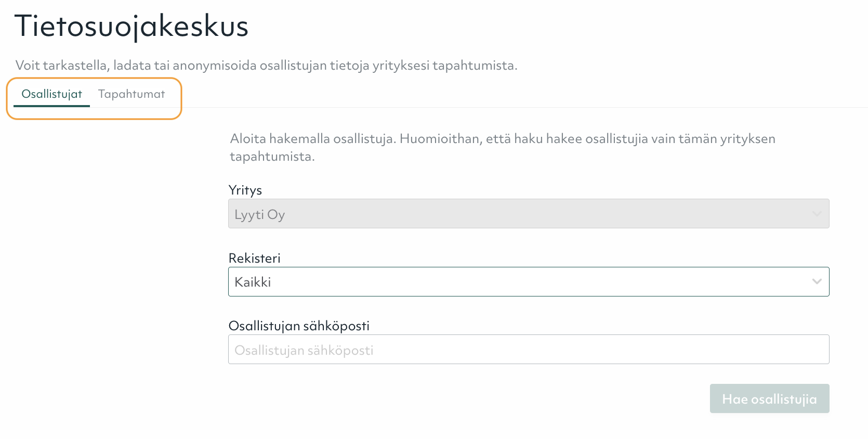Click the 'Voit tarkastella' description text

click(266, 66)
